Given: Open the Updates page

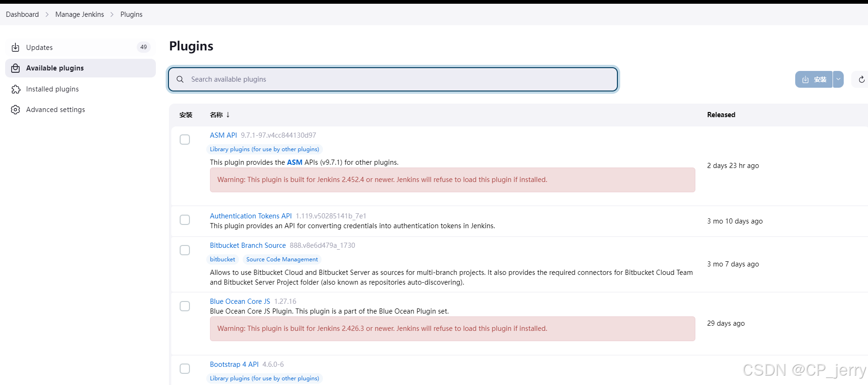Looking at the screenshot, I should pos(80,48).
